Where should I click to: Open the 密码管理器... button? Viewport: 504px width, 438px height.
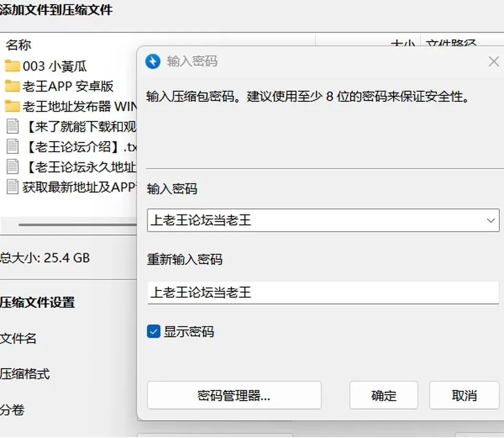coord(234,395)
